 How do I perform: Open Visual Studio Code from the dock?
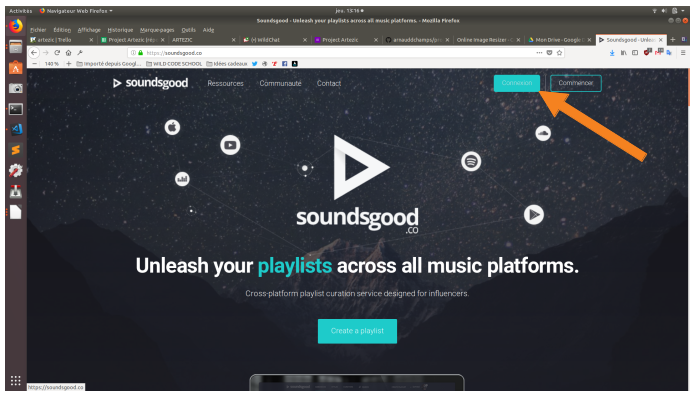click(16, 129)
